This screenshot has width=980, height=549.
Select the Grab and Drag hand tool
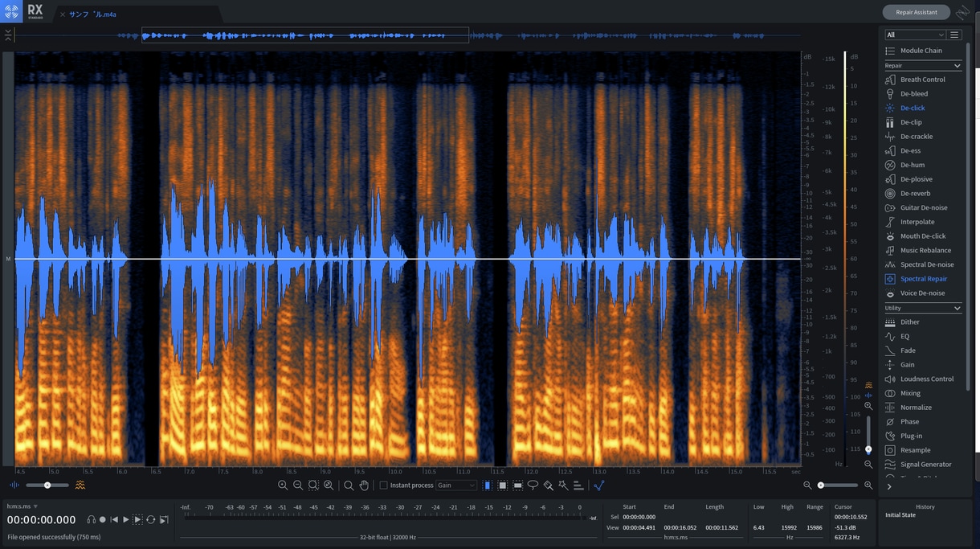(364, 485)
